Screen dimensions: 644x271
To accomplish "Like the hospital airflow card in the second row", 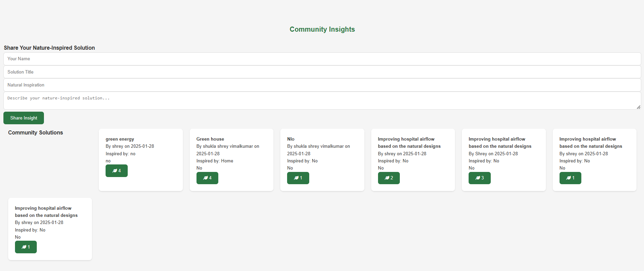I will click(x=26, y=247).
